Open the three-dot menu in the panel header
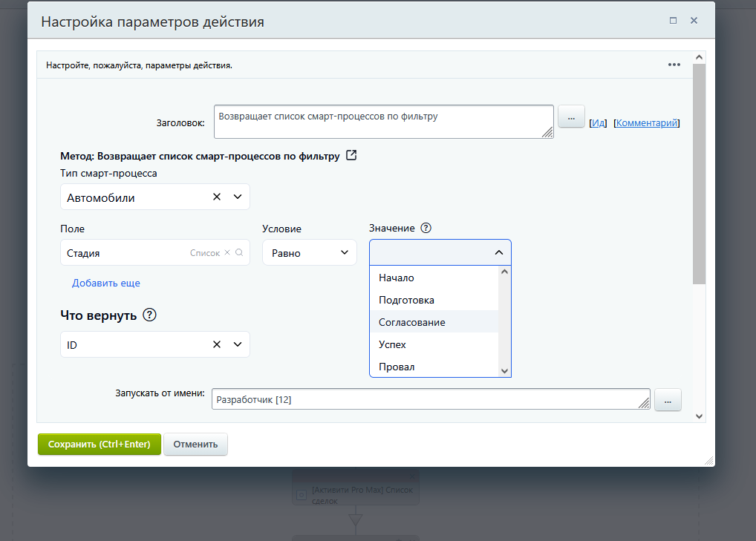The image size is (756, 541). coord(674,65)
